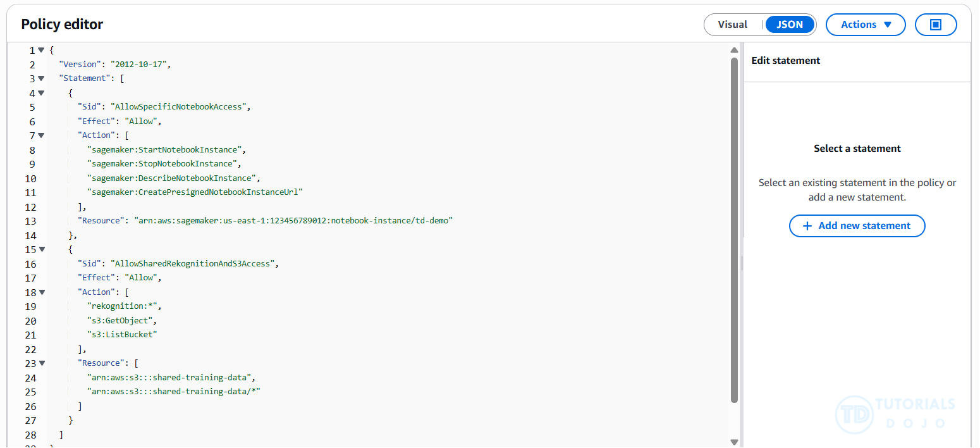Screen dimensions: 980x448
Task: Collapse the Statement array at line 3
Action: click(41, 78)
